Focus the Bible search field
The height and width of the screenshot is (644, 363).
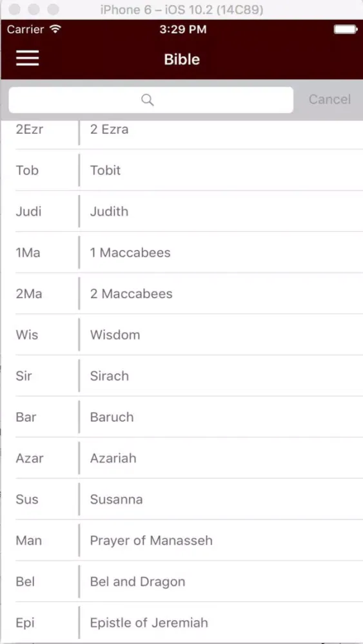point(151,100)
